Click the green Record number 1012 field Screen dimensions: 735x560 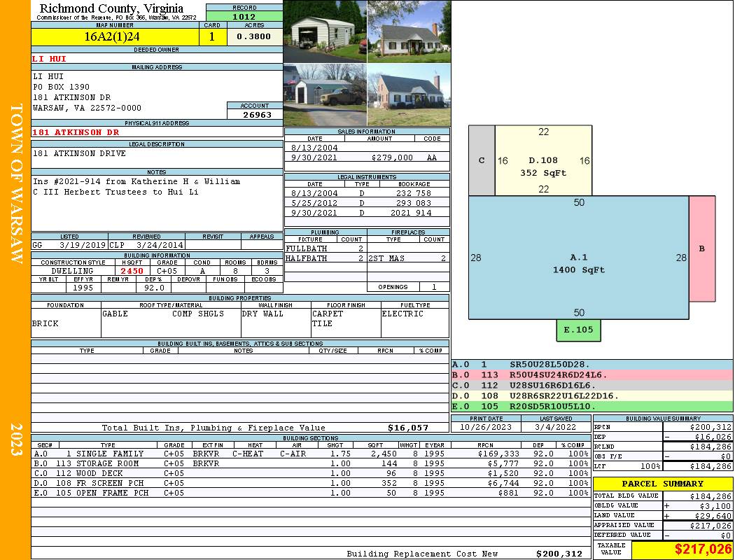[x=244, y=16]
